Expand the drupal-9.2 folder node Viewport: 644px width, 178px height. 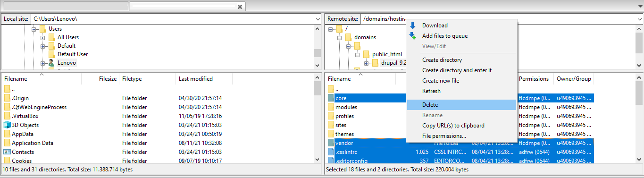coord(366,63)
